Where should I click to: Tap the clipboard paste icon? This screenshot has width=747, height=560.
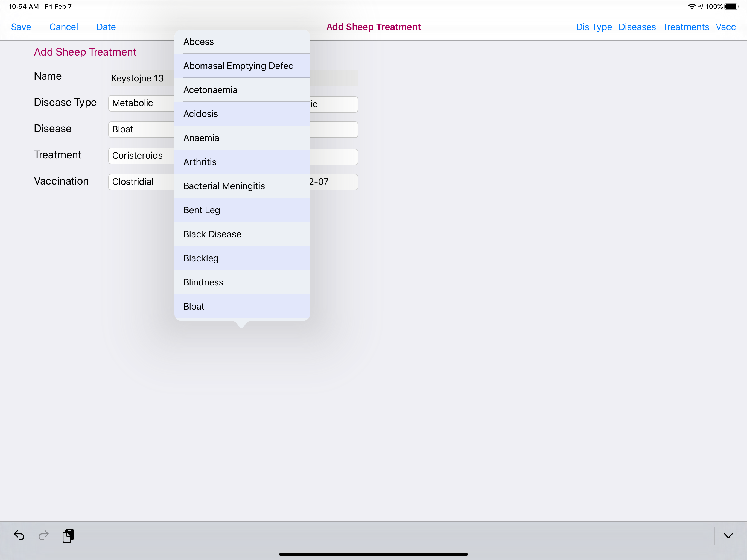click(68, 535)
